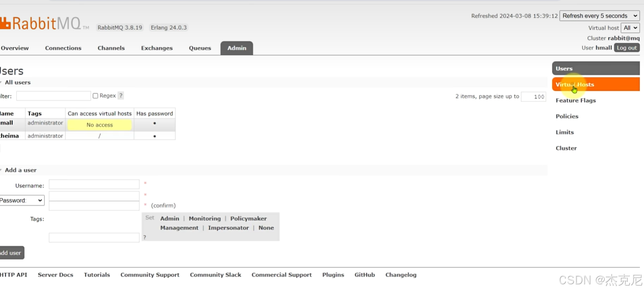Click the Tags column header
The image size is (644, 291).
pyautogui.click(x=35, y=114)
